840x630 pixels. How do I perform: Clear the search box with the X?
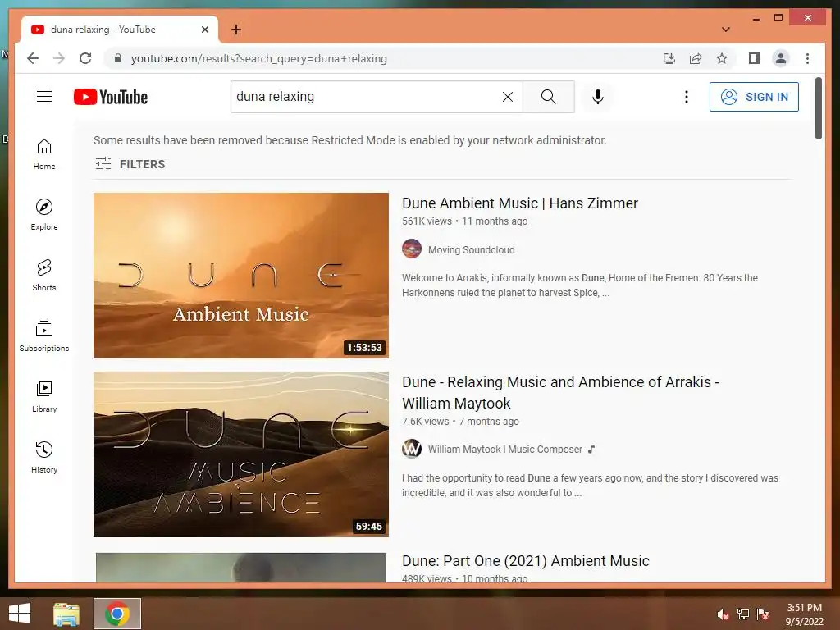coord(507,97)
